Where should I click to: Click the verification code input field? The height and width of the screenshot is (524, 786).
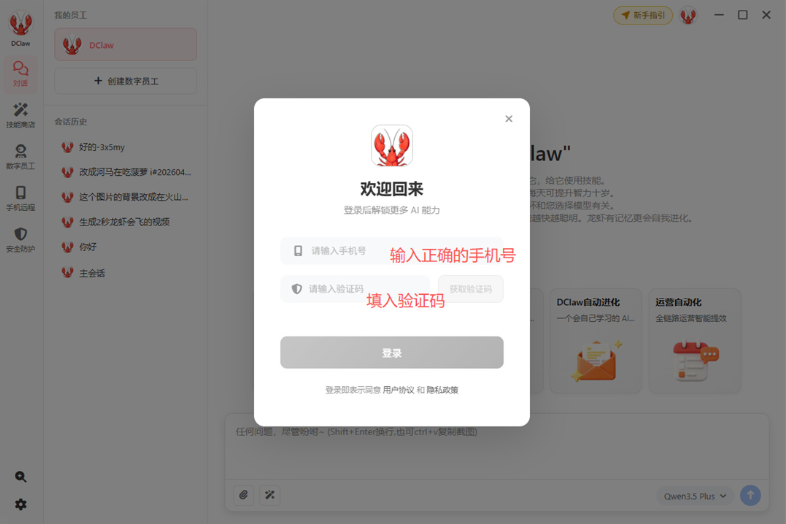click(x=355, y=289)
